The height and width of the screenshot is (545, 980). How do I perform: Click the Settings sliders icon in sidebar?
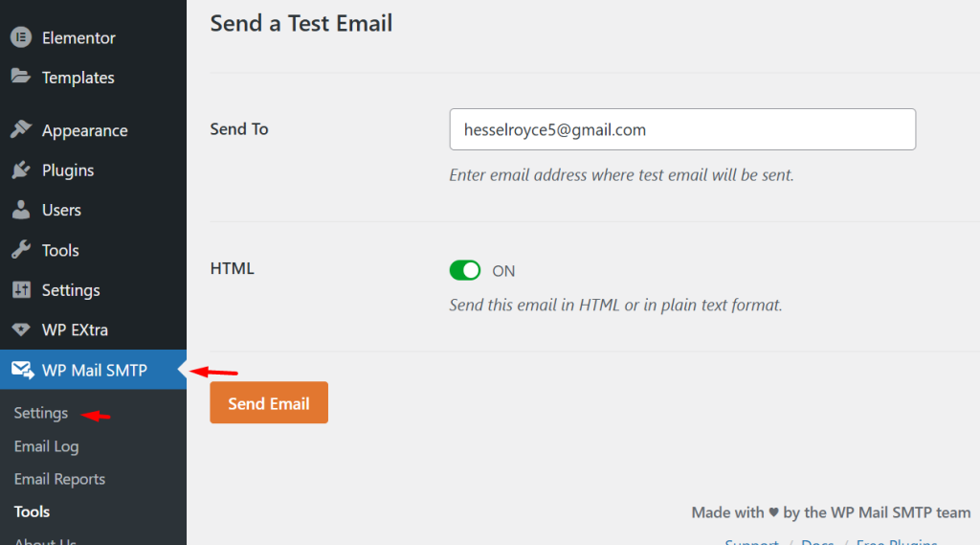[21, 289]
